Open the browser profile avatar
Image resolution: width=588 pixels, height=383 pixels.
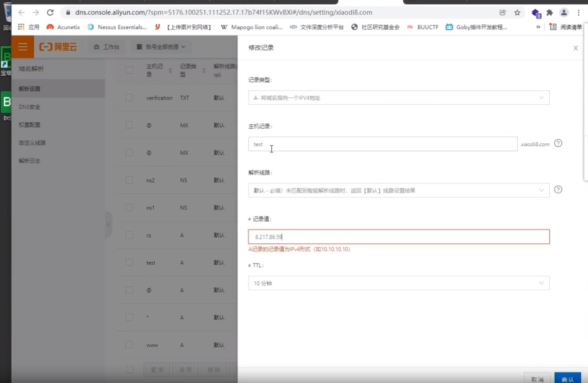tap(564, 12)
